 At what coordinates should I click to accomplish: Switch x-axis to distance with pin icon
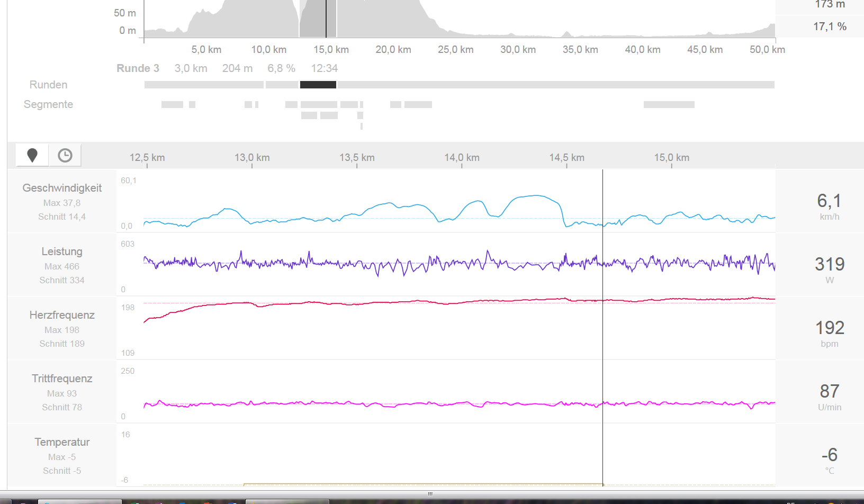click(x=32, y=155)
